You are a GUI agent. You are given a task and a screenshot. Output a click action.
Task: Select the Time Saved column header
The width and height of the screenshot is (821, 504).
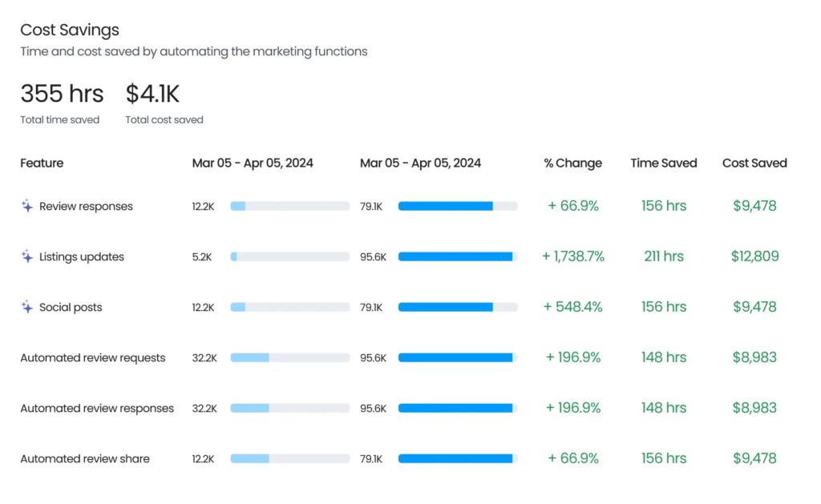[x=664, y=163]
